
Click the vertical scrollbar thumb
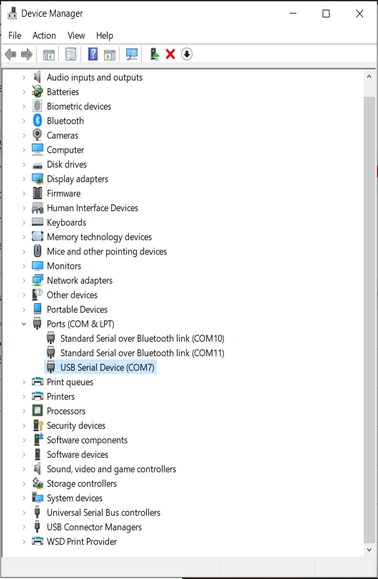coord(369,320)
